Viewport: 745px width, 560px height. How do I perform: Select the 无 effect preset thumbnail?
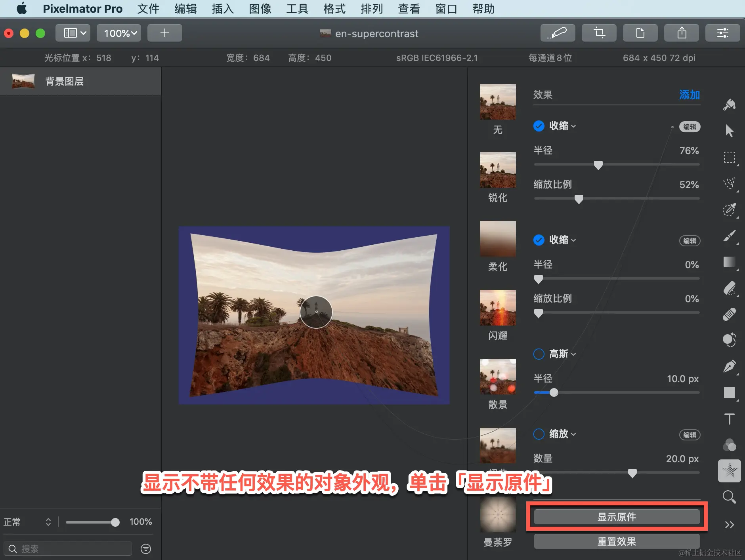498,102
